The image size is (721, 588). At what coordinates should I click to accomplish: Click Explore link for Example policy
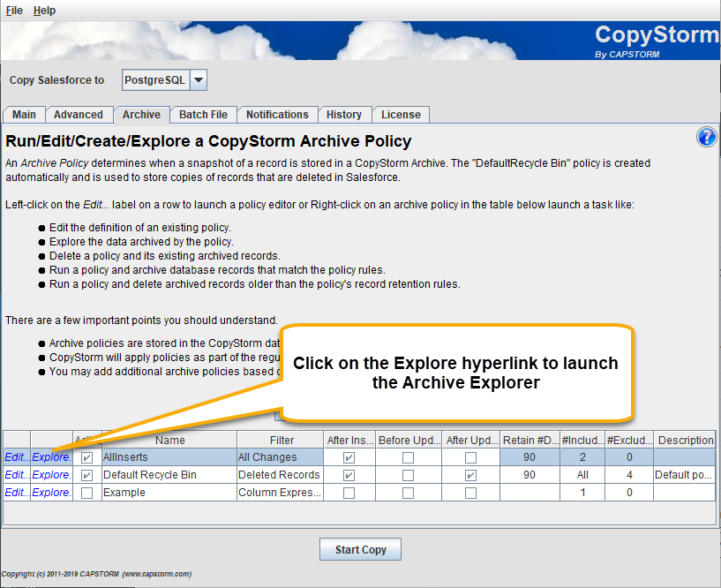51,493
